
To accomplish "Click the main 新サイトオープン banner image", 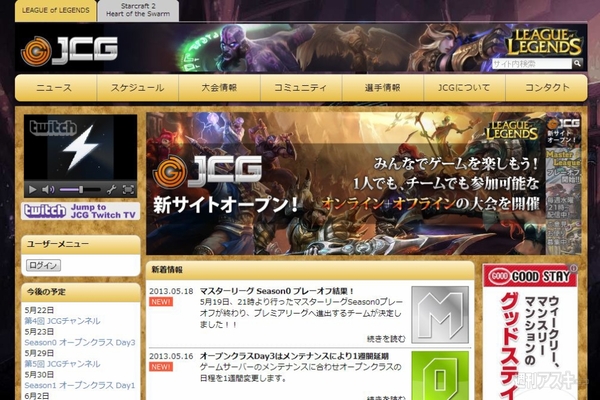I will (346, 183).
